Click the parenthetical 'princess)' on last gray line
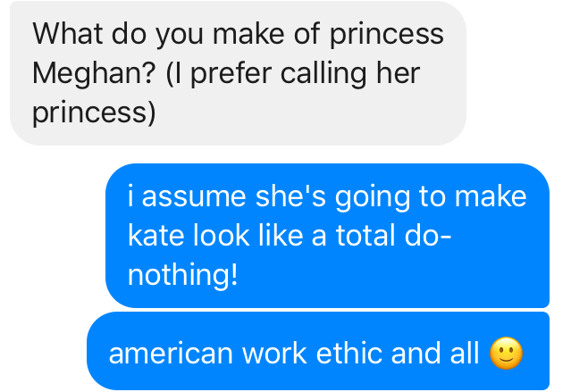The height and width of the screenshot is (392, 571). [94, 113]
